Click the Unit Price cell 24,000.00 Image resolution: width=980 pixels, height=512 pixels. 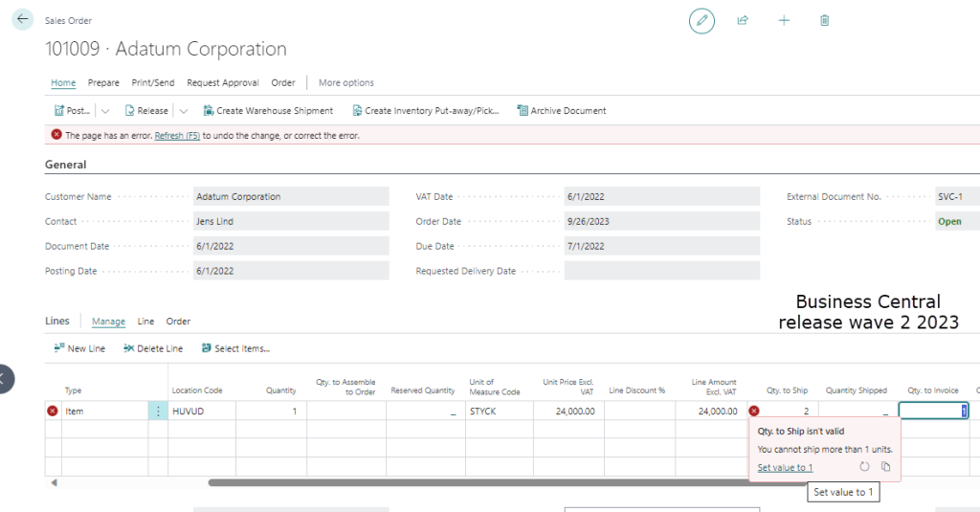point(568,411)
